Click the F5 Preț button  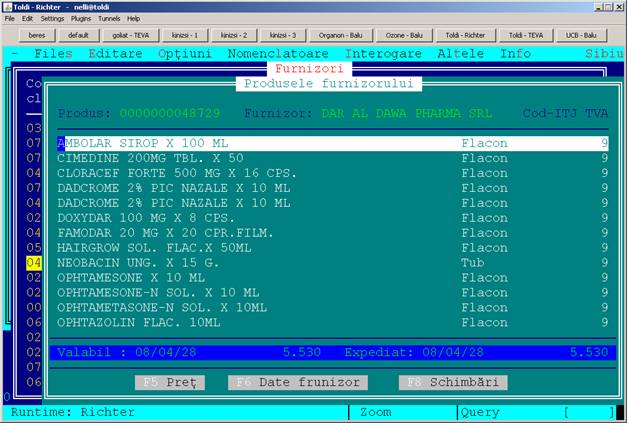click(170, 382)
